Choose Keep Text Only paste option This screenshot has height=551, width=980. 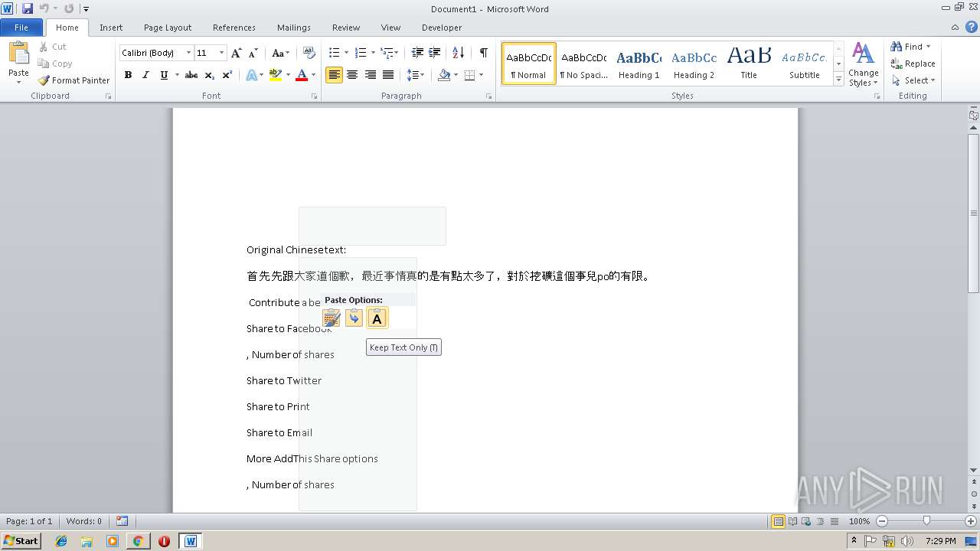click(x=377, y=318)
